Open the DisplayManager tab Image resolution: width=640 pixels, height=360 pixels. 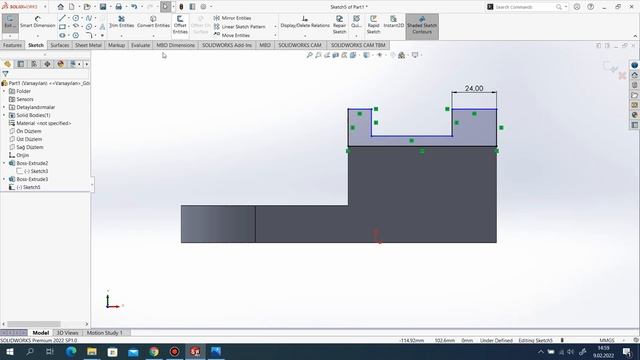click(60, 64)
